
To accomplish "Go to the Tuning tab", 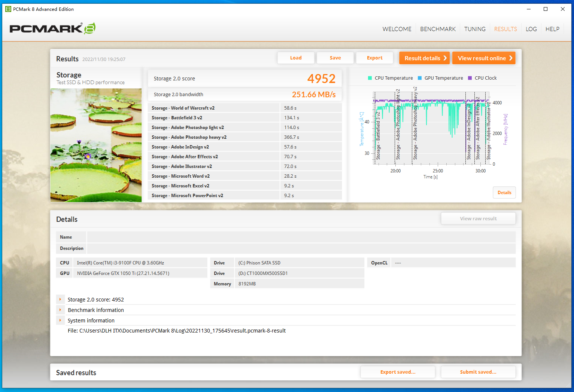I will pos(475,29).
